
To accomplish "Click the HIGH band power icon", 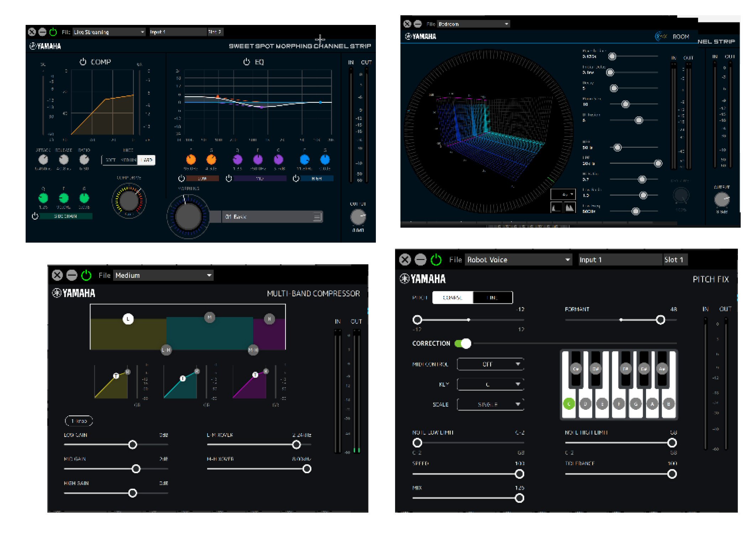I will coord(296,178).
